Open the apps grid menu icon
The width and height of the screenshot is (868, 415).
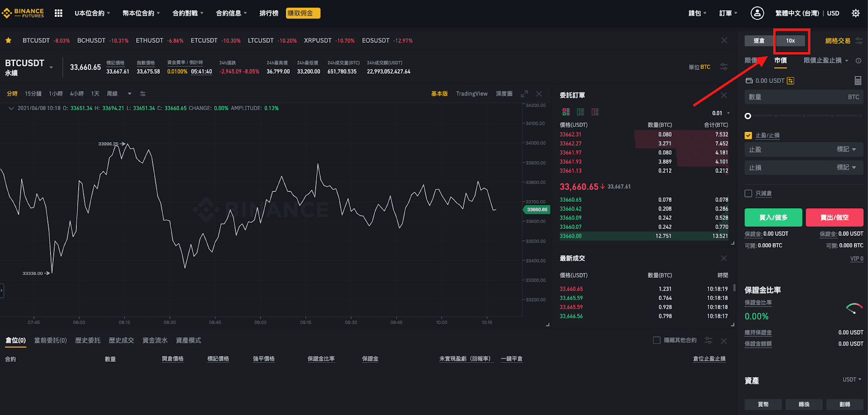(x=59, y=13)
